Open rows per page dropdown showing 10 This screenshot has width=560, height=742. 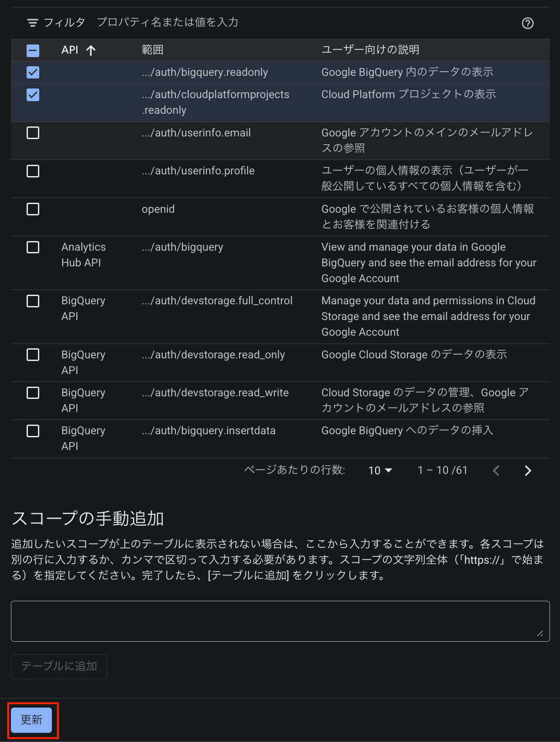(380, 470)
